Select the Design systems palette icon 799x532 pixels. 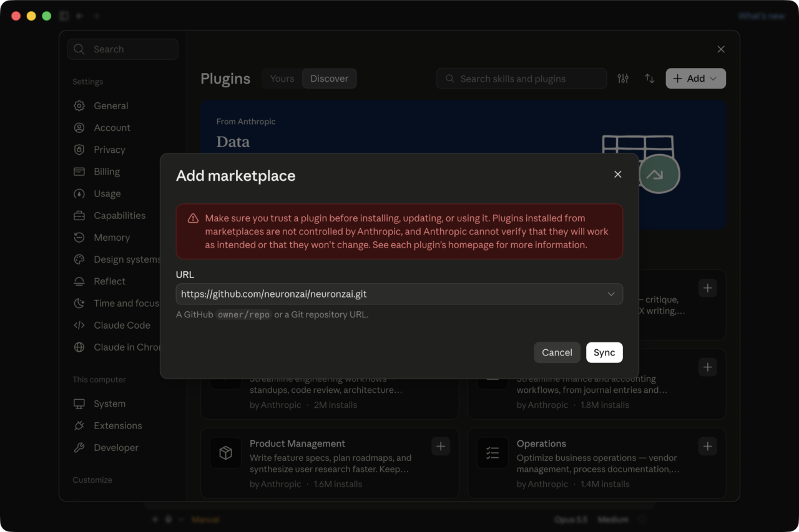tap(79, 259)
